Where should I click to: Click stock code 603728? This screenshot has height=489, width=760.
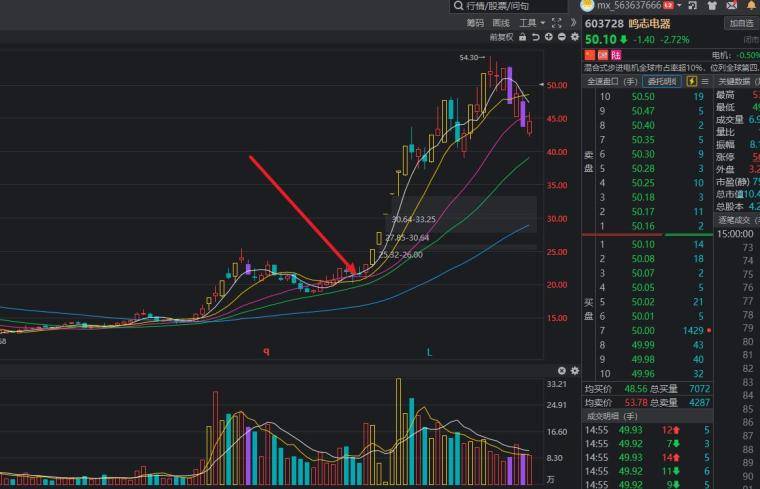[604, 23]
